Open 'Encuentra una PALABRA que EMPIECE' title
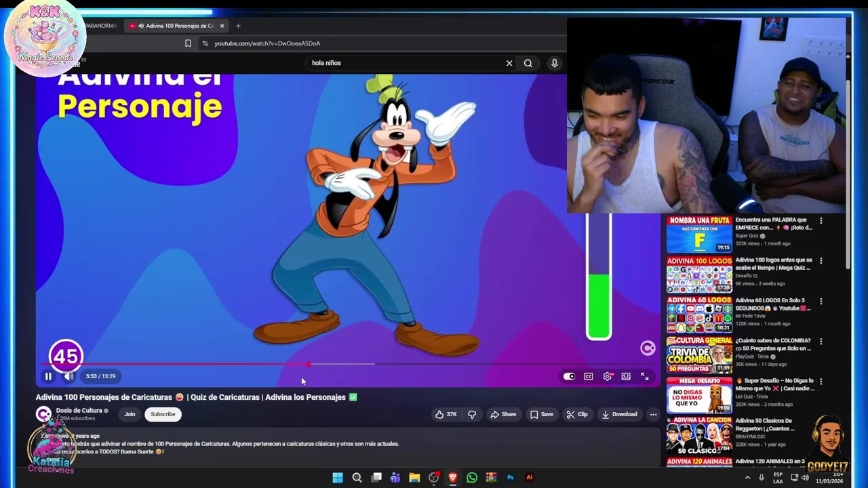Screen dimensions: 868x488 tap(774, 224)
